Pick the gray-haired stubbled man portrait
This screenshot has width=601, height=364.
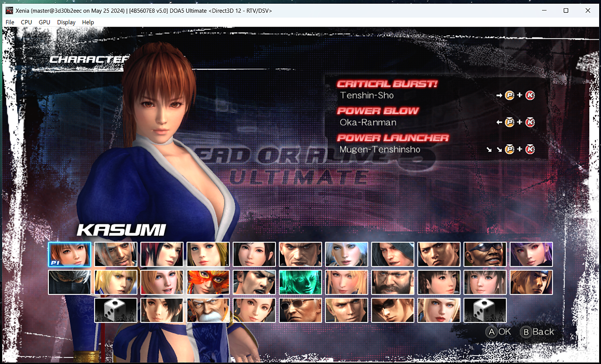[116, 254]
